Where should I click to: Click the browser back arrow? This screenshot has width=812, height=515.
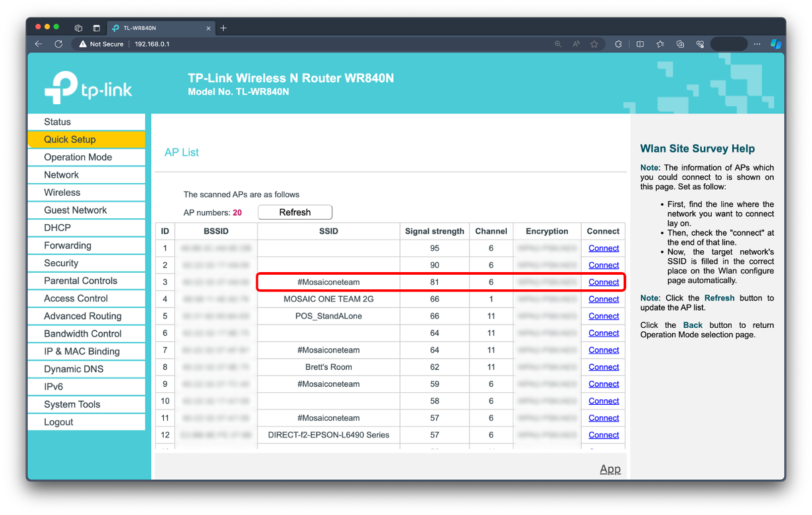click(38, 44)
